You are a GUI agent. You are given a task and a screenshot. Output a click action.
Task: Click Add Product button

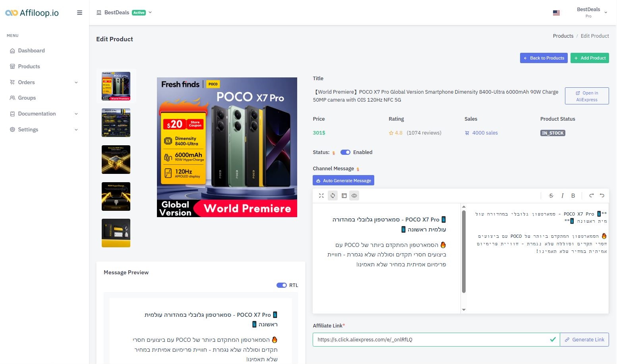590,58
